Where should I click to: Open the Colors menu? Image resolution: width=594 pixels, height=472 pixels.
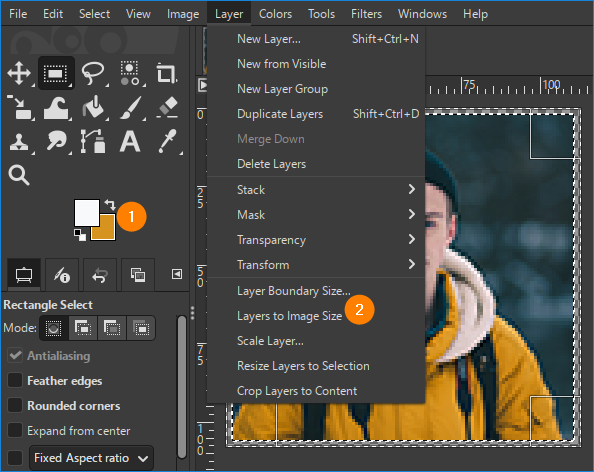coord(275,14)
